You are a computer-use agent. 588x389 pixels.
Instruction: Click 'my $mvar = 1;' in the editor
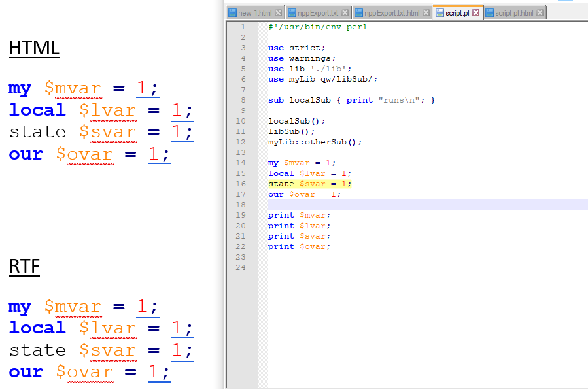coord(302,163)
